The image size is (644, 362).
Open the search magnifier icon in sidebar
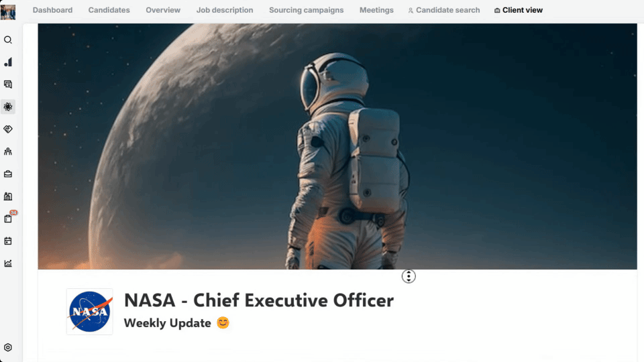tap(8, 40)
